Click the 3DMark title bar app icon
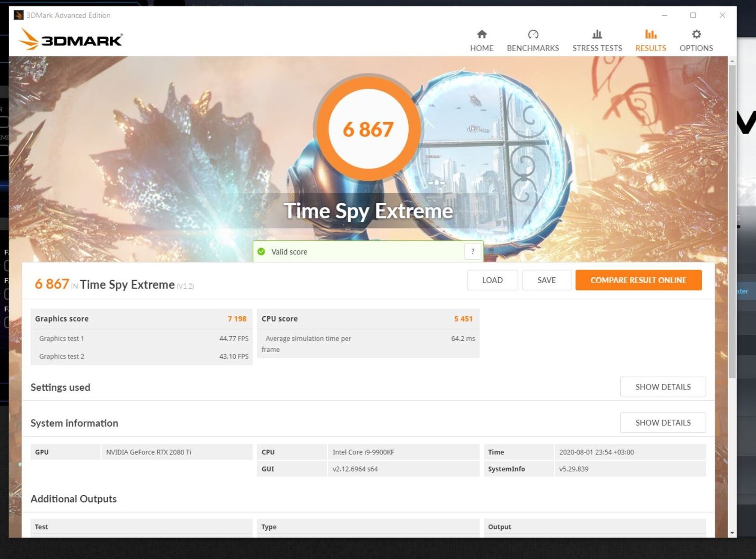756x559 pixels. (18, 15)
